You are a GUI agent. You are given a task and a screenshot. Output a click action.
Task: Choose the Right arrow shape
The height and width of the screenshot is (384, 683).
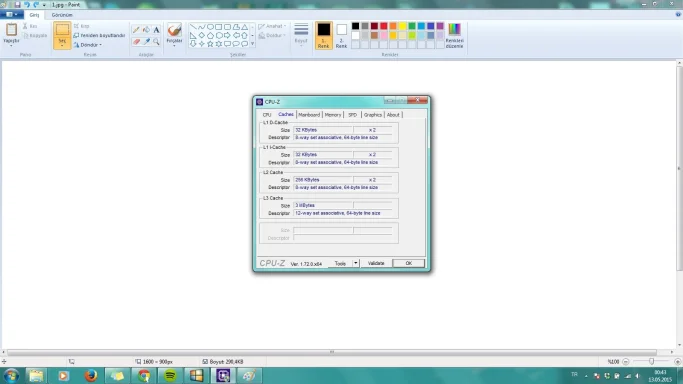(x=227, y=35)
